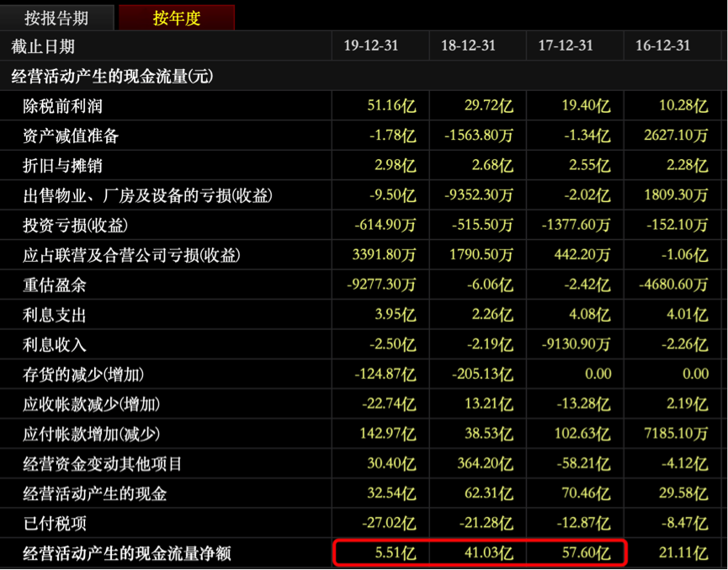Select the 29.72亿 pre-tax profit value
This screenshot has height=570, width=728.
tap(489, 105)
